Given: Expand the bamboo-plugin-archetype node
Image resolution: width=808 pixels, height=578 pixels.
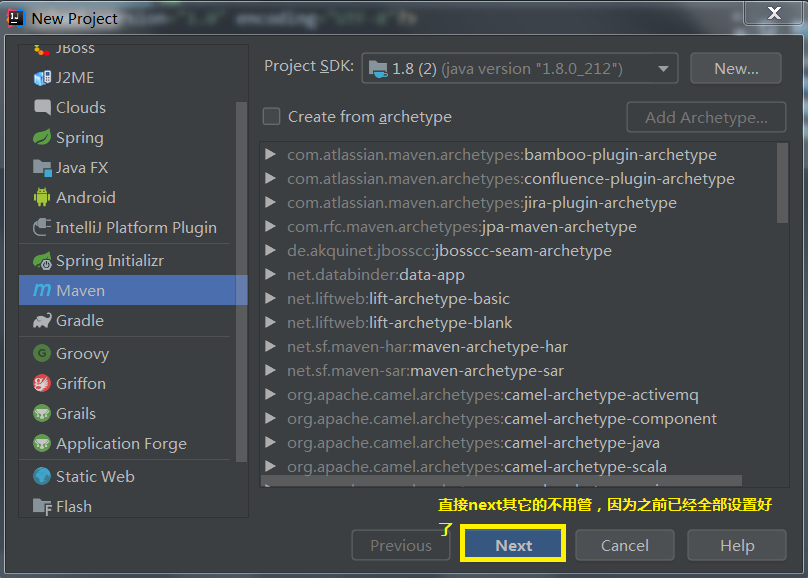Looking at the screenshot, I should coord(270,154).
